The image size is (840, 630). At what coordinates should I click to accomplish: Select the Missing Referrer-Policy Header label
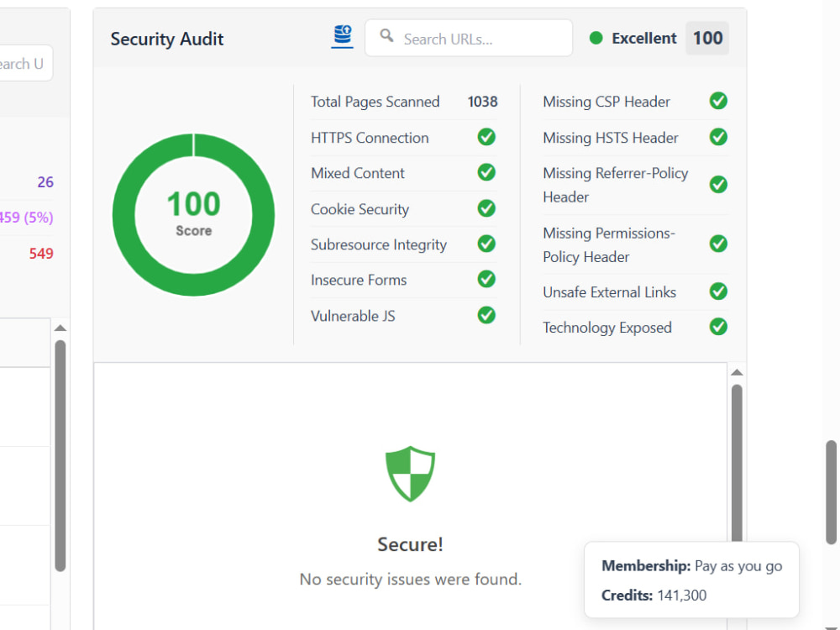tap(615, 185)
